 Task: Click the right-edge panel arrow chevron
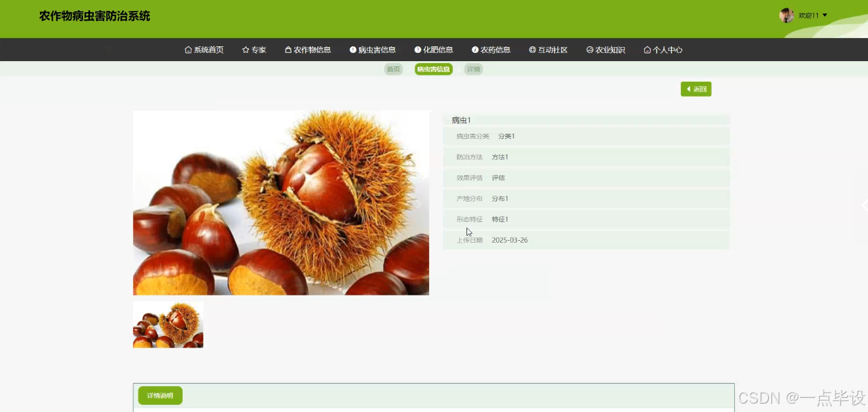pos(865,205)
